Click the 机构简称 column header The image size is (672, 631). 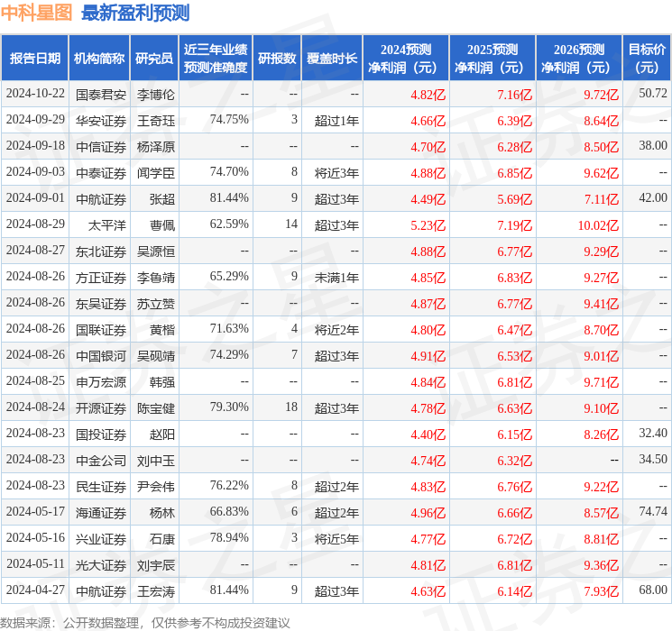pyautogui.click(x=99, y=59)
